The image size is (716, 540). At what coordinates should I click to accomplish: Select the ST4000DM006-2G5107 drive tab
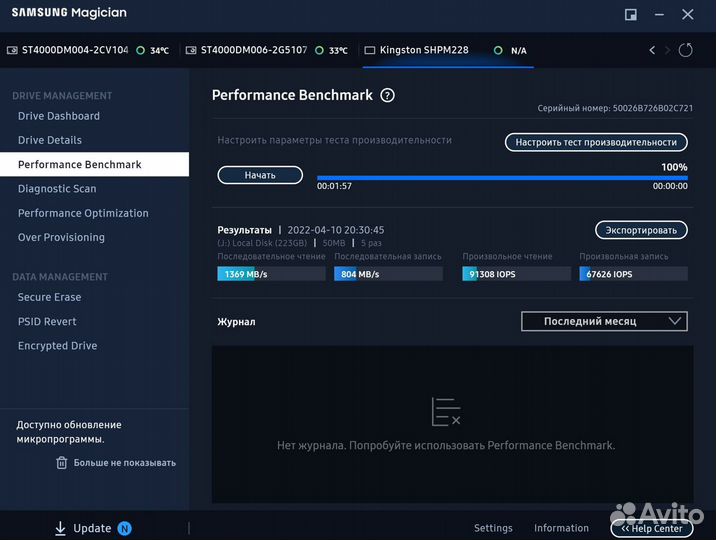click(267, 50)
